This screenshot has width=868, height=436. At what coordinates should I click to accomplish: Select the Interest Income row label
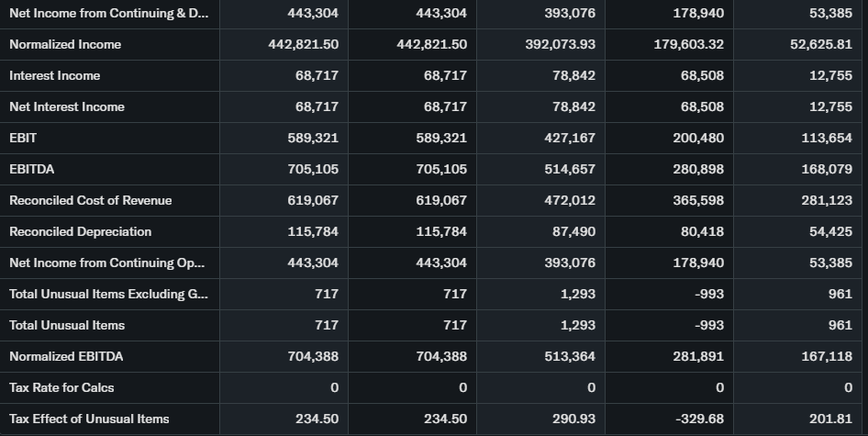pyautogui.click(x=55, y=75)
